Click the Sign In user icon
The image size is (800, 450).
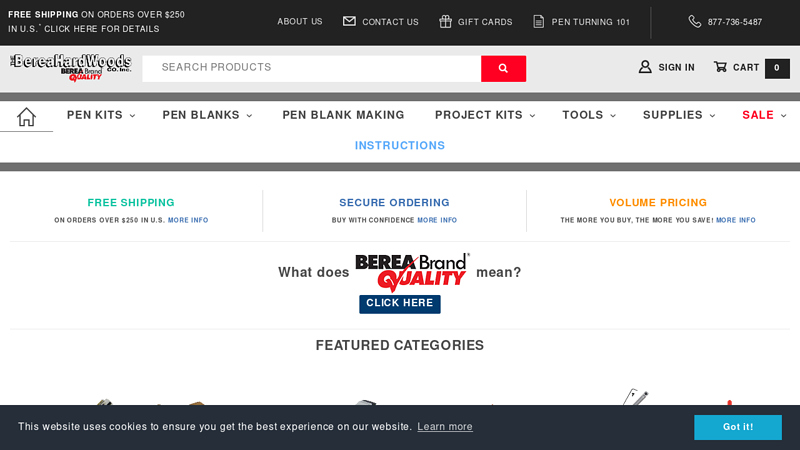pos(645,67)
